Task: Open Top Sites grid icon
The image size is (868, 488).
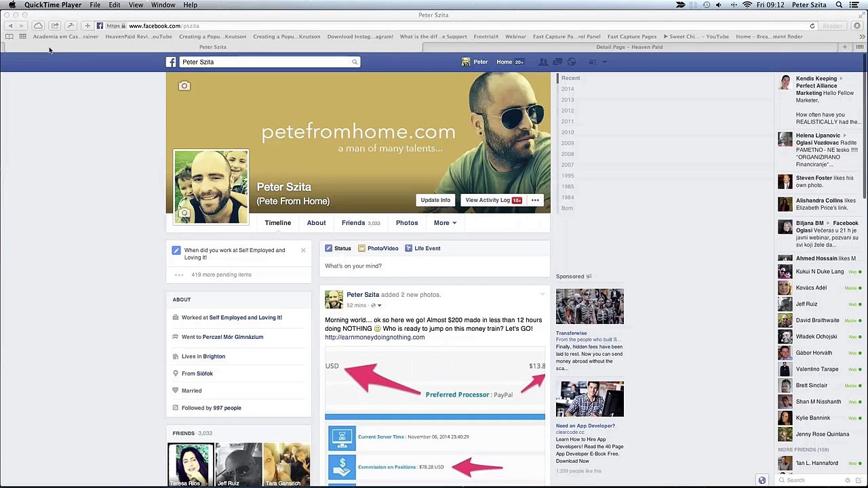Action: [22, 37]
